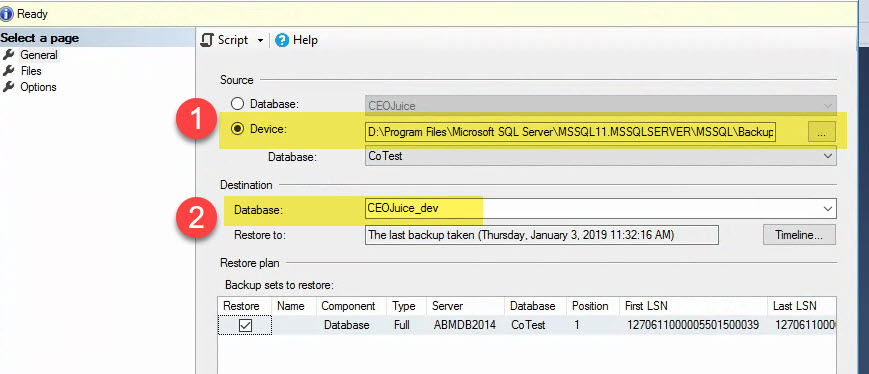
Task: Click the blue Help question icon
Action: coord(282,40)
